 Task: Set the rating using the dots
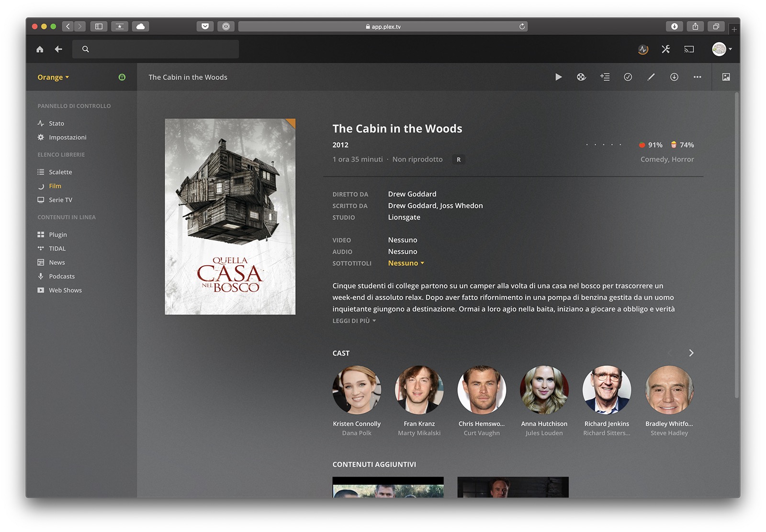[x=604, y=145]
